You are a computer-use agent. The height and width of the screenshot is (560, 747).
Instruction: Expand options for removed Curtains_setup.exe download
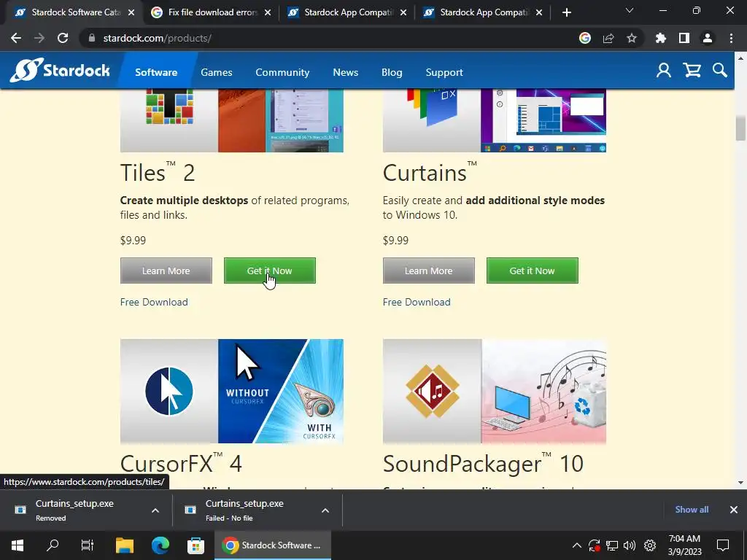(155, 510)
